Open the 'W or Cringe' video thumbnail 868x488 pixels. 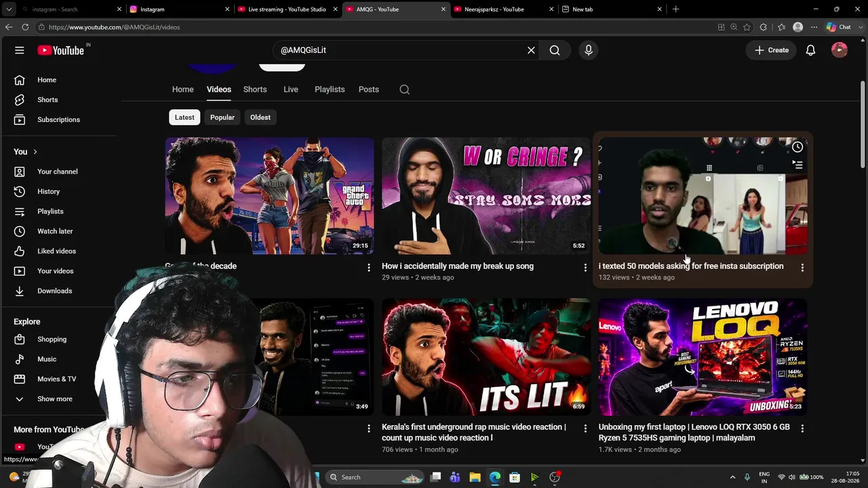tap(486, 196)
